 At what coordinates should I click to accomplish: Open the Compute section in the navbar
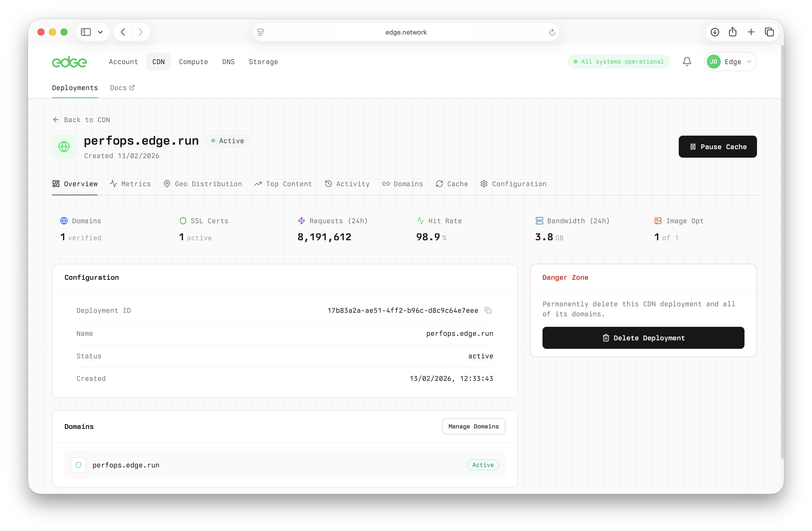pyautogui.click(x=193, y=62)
